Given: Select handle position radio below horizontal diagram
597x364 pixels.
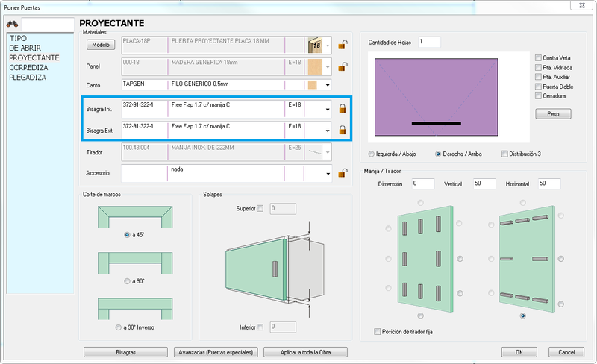Looking at the screenshot, I should coord(523,316).
